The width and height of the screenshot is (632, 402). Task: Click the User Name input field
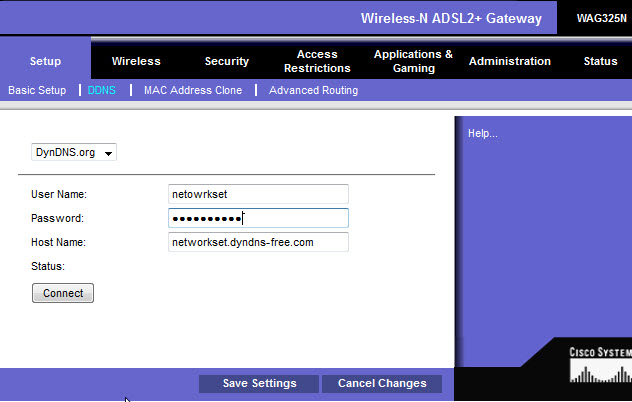258,194
